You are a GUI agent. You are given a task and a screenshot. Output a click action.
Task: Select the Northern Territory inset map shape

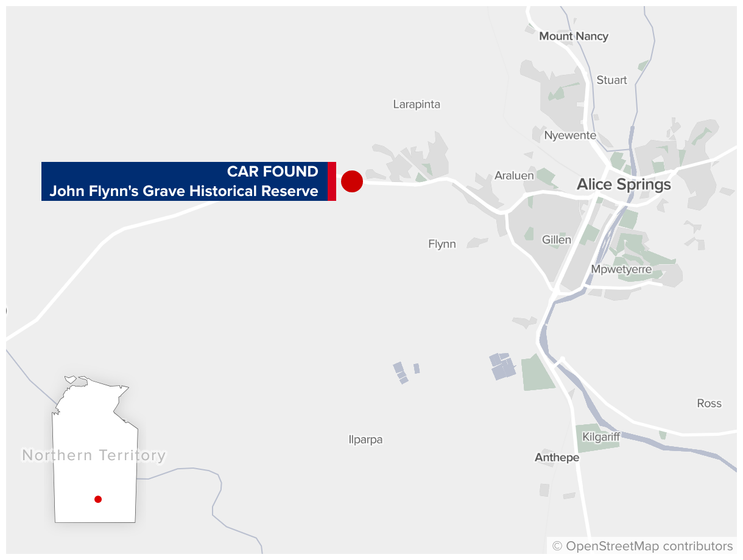pyautogui.click(x=95, y=449)
